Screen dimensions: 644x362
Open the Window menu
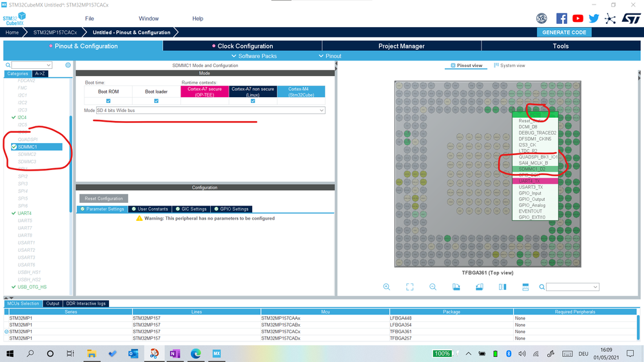pos(149,19)
